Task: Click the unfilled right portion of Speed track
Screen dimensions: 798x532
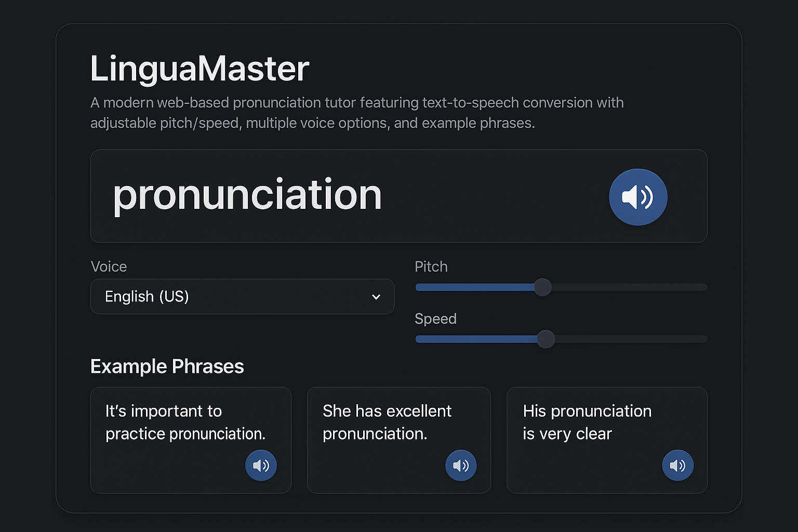Action: tap(631, 339)
